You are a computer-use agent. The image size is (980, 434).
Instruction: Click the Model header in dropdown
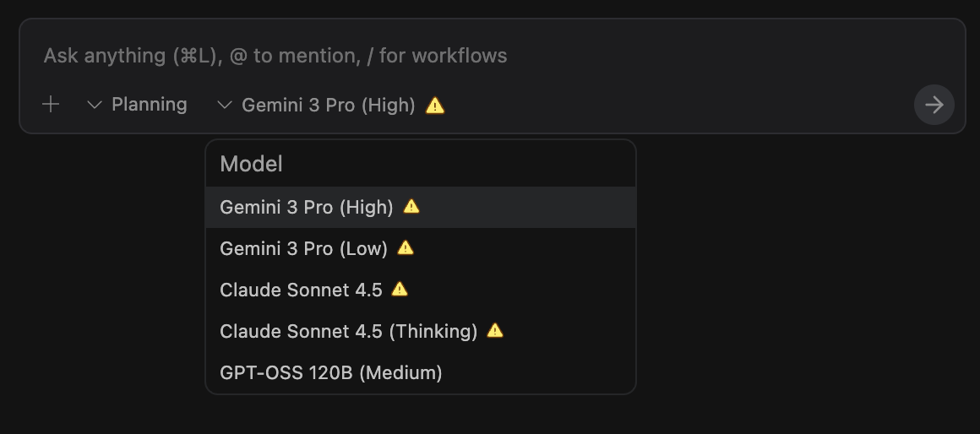[x=251, y=164]
